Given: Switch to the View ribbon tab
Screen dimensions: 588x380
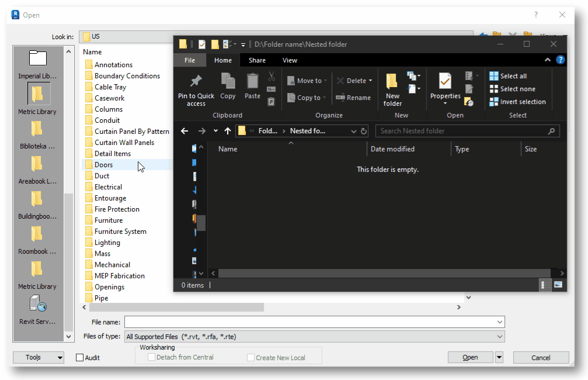Looking at the screenshot, I should click(290, 60).
